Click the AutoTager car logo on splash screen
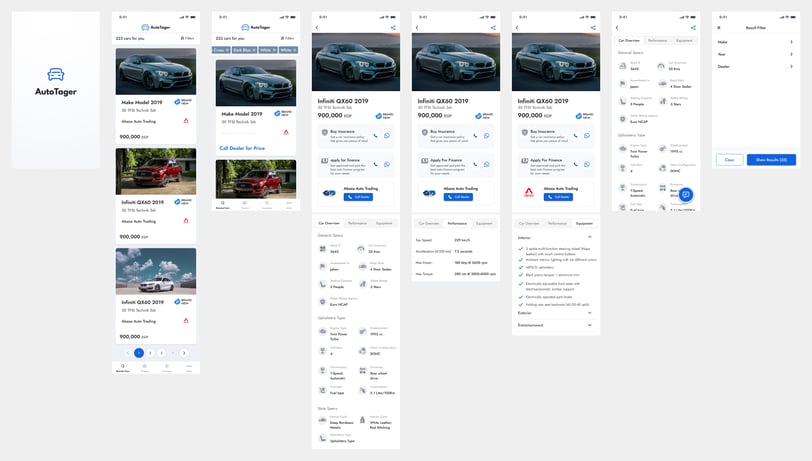The height and width of the screenshot is (461, 812). 55,74
